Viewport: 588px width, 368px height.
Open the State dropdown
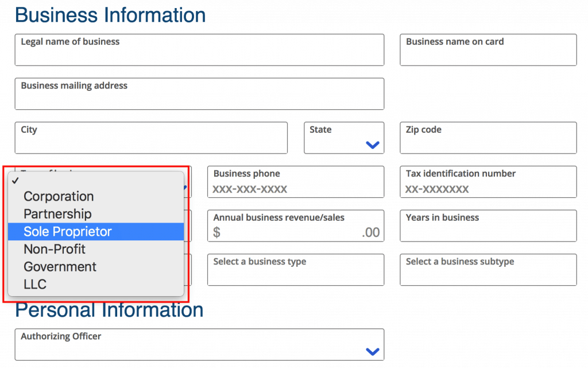(344, 139)
